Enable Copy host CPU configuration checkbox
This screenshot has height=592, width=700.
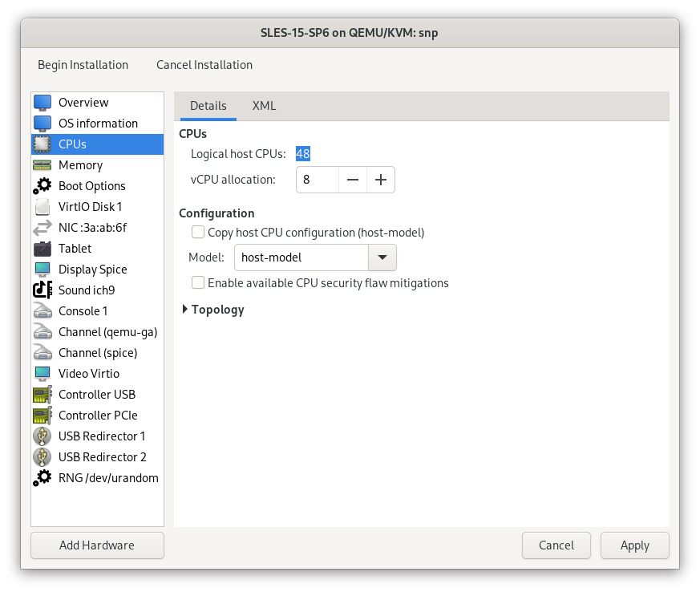(198, 233)
